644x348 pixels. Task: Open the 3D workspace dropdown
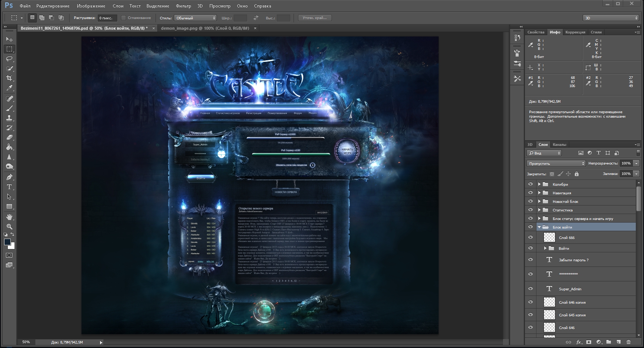[x=611, y=18]
